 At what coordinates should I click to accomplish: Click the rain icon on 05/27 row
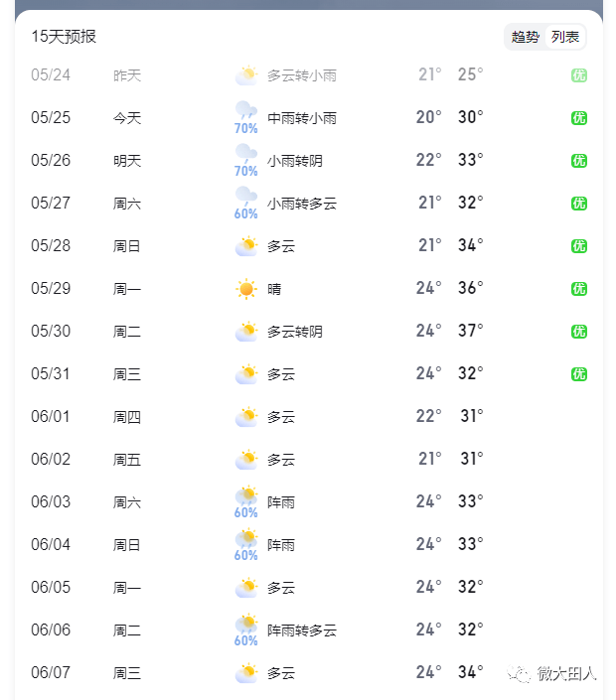(246, 195)
